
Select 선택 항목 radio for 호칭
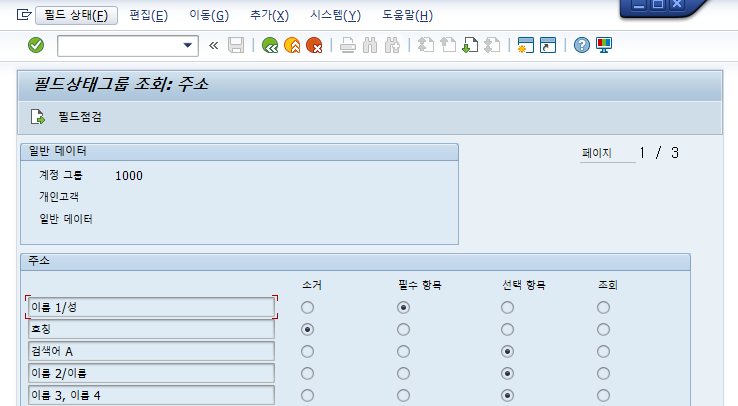507,329
